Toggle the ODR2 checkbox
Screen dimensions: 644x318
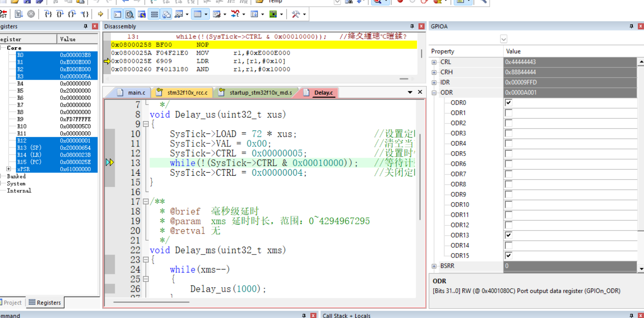(508, 123)
